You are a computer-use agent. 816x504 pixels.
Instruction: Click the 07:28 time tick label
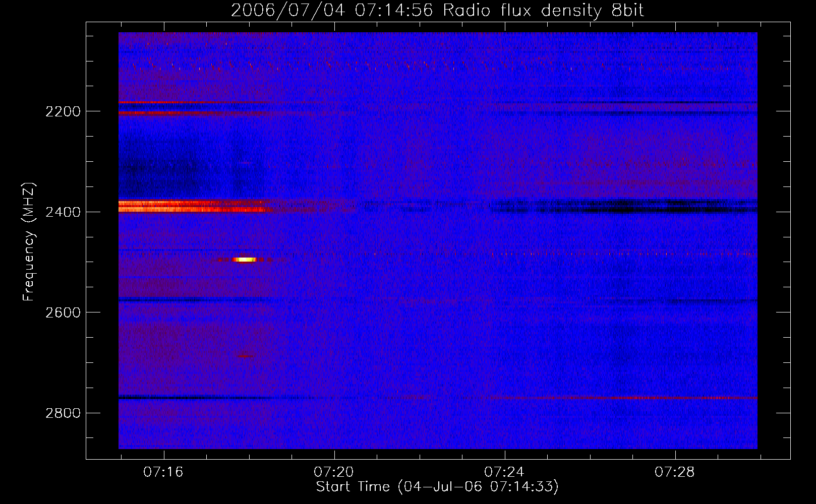tap(675, 472)
